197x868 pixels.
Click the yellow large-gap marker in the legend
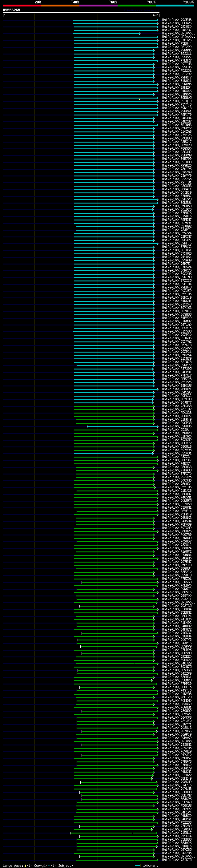[25, 865]
